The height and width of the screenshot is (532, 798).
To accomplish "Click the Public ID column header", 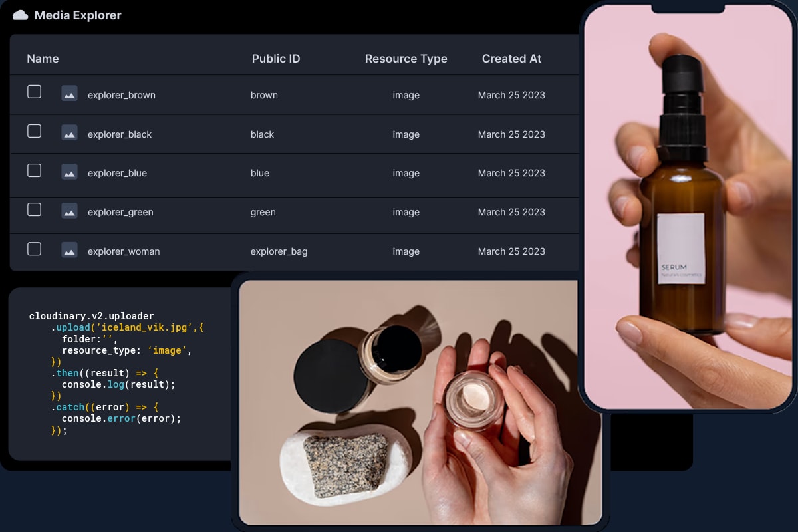I will pyautogui.click(x=275, y=59).
